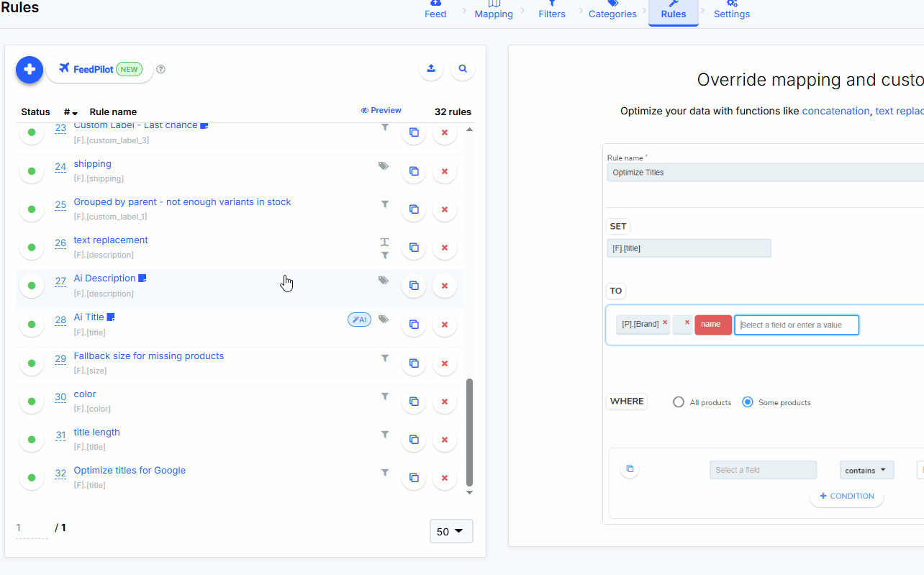The image size is (924, 575).
Task: Click the + CONDITION button
Action: pos(846,496)
